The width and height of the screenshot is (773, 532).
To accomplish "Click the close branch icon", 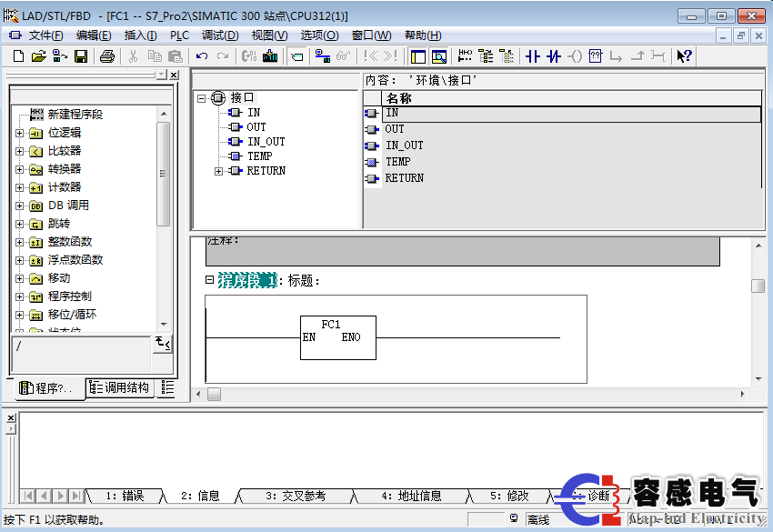I will (637, 56).
